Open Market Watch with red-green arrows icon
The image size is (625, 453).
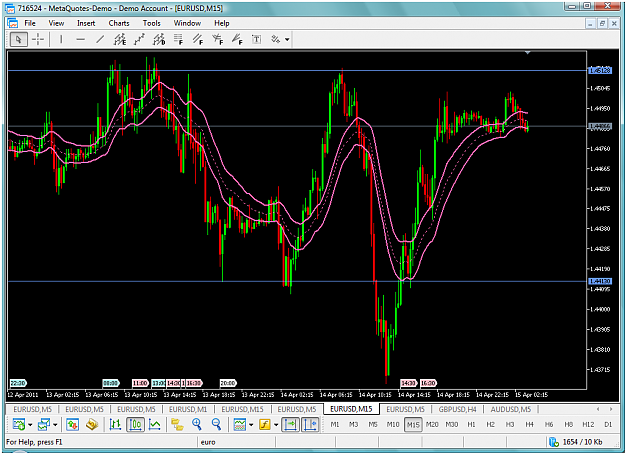coord(72,424)
